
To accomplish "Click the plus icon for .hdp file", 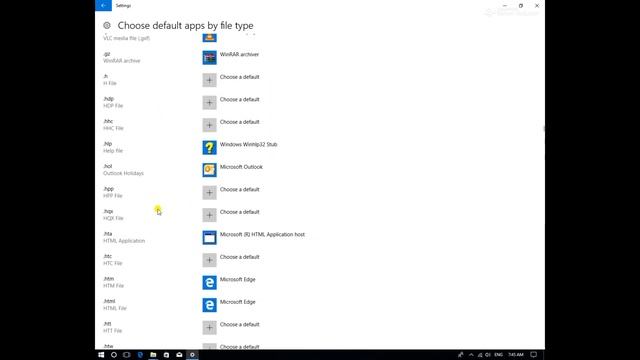I will 209,102.
